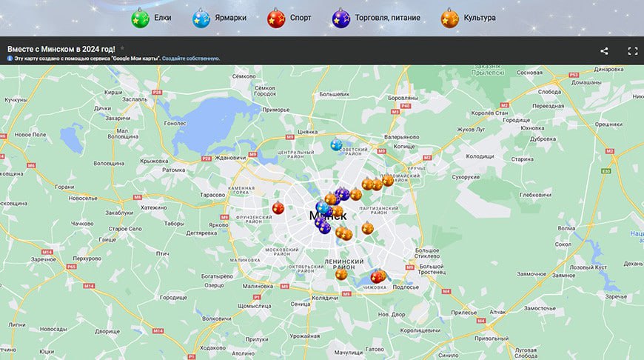Screen dimensions: 644x360
Task: Select the easternmost orange marker near Первомайский район
Action: coord(388,181)
